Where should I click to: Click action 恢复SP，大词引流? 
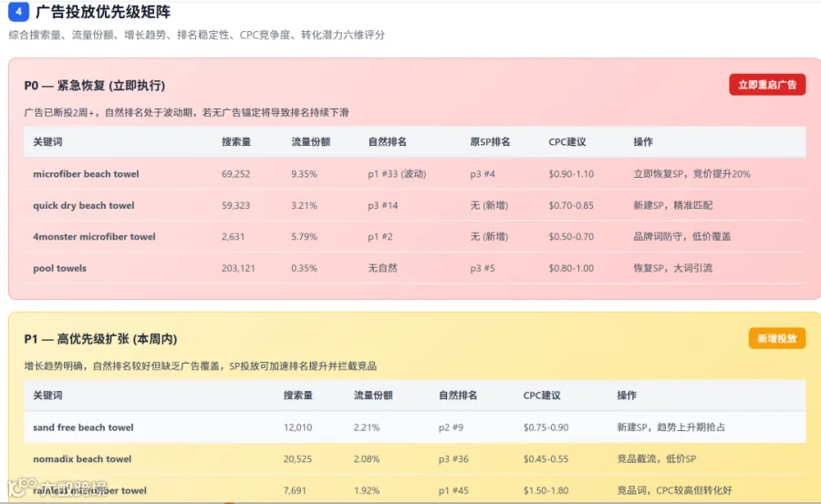click(x=673, y=268)
